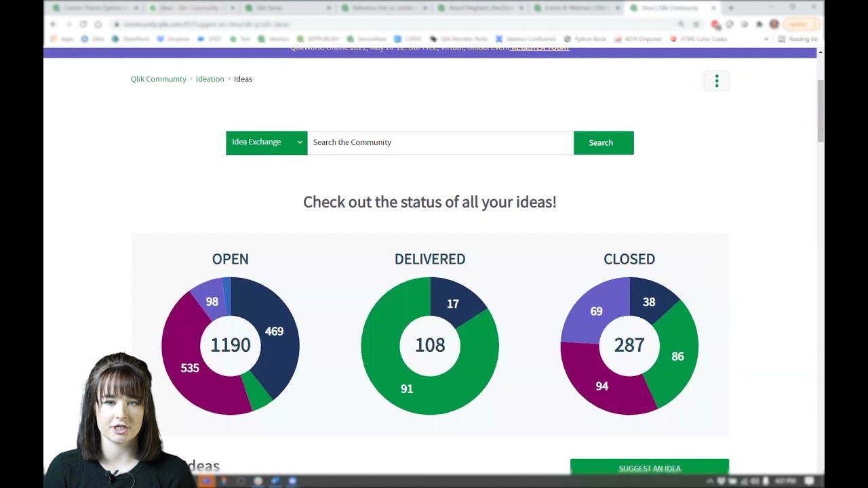Click the CLOSED chart heading
The image size is (868, 488).
629,259
